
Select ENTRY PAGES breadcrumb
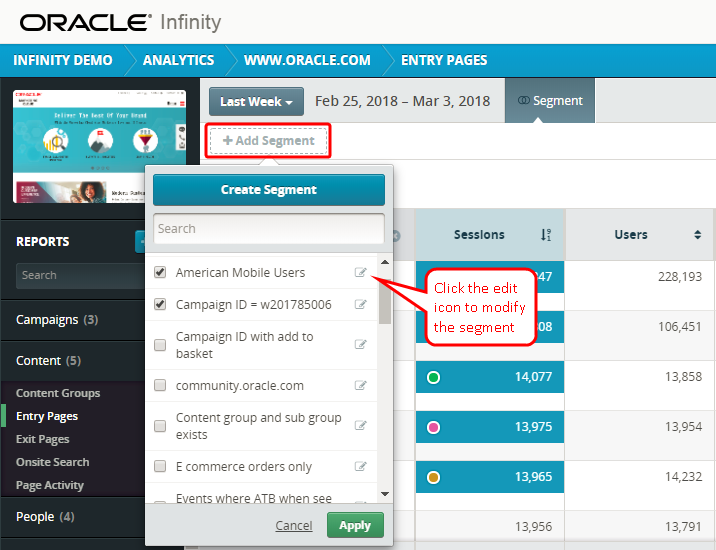(444, 60)
